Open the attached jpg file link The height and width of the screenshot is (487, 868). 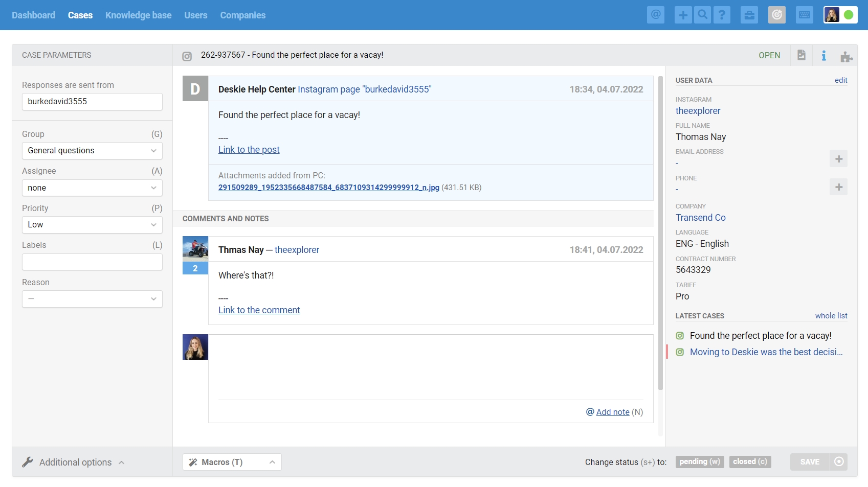(329, 188)
